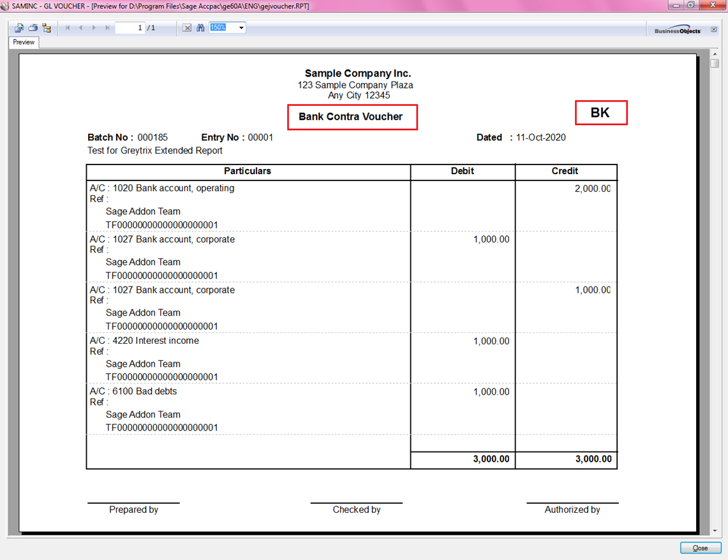This screenshot has height=560, width=728.
Task: Click the Sage application title icon
Action: (4, 6)
